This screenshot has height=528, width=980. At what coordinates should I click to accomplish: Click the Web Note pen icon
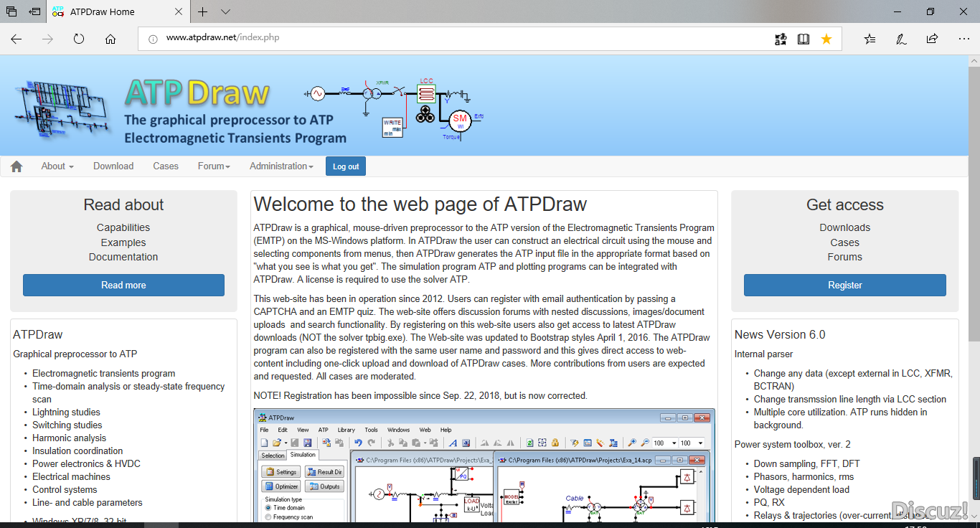(901, 39)
